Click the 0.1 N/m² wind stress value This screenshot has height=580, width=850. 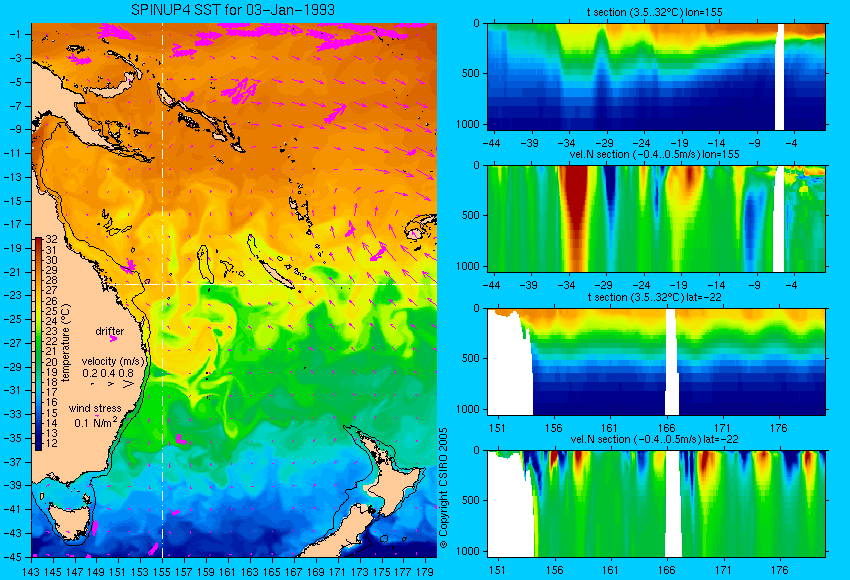(x=95, y=422)
